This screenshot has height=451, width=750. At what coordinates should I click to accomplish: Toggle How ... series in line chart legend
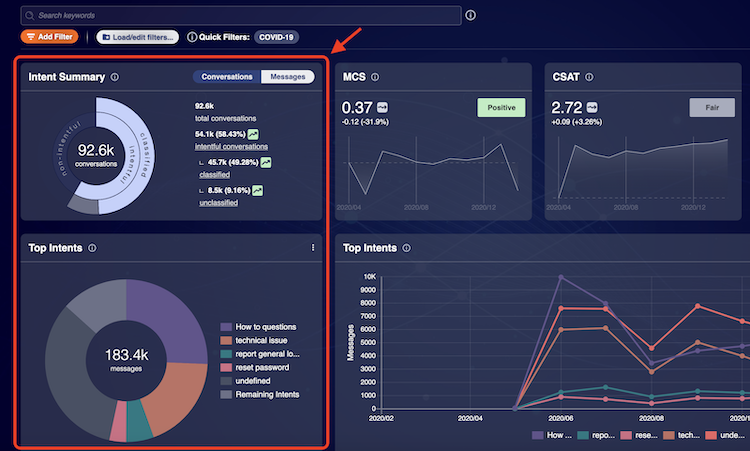[552, 435]
